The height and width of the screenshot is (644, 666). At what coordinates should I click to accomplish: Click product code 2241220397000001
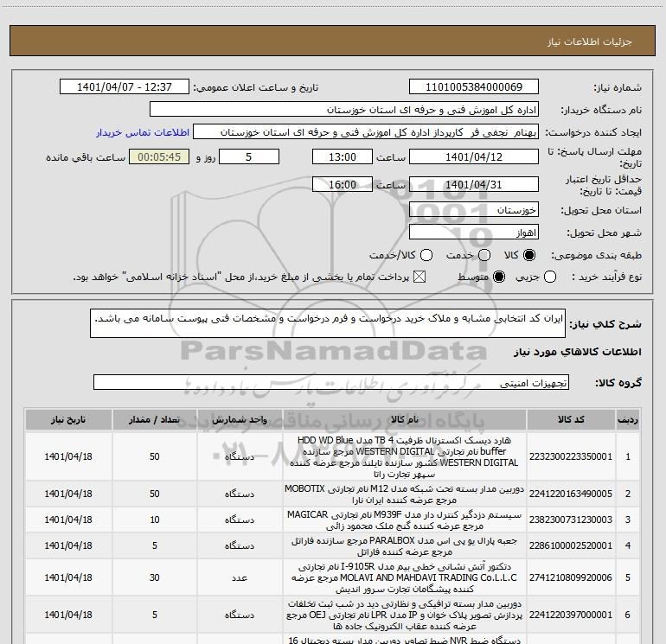pyautogui.click(x=571, y=615)
